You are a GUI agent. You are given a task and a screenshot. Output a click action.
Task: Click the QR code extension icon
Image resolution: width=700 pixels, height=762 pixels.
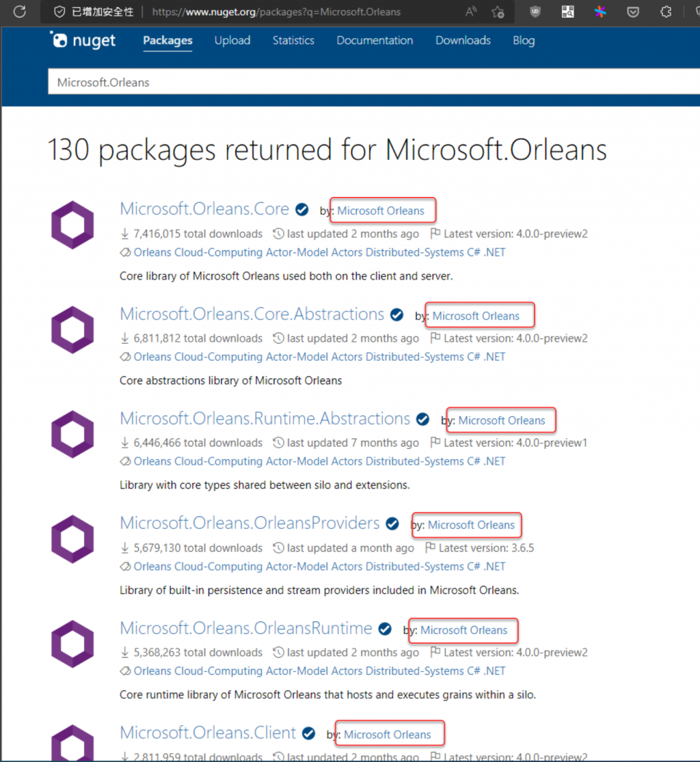pyautogui.click(x=568, y=12)
